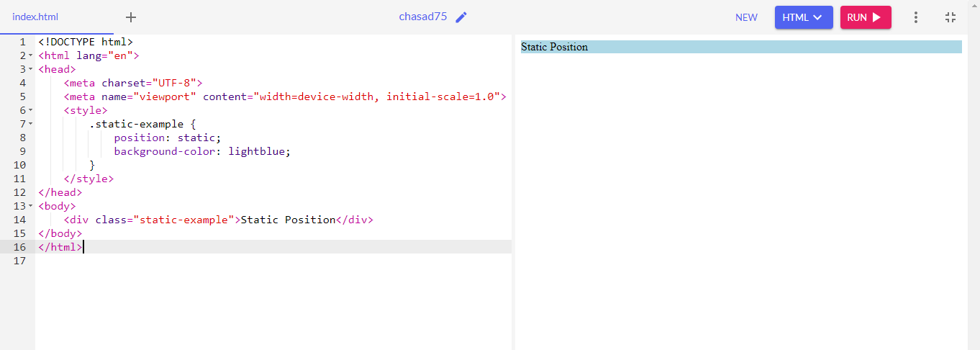Open the three-dot more options menu
Screen dimensions: 980x350
[916, 17]
